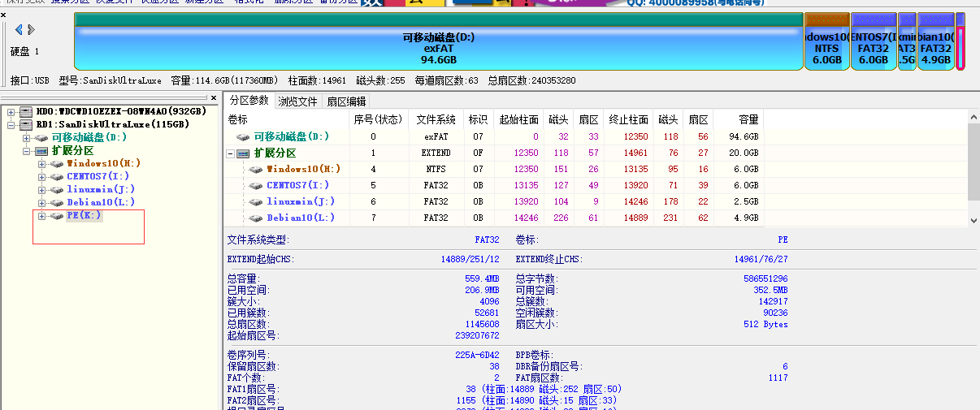Expand the CENTOS7(I:) tree node
980x410 pixels.
point(42,177)
